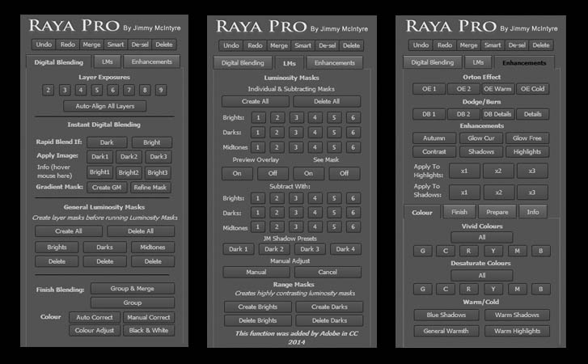Select Darks 5 under Individual & Subtracting Masks

[334, 133]
